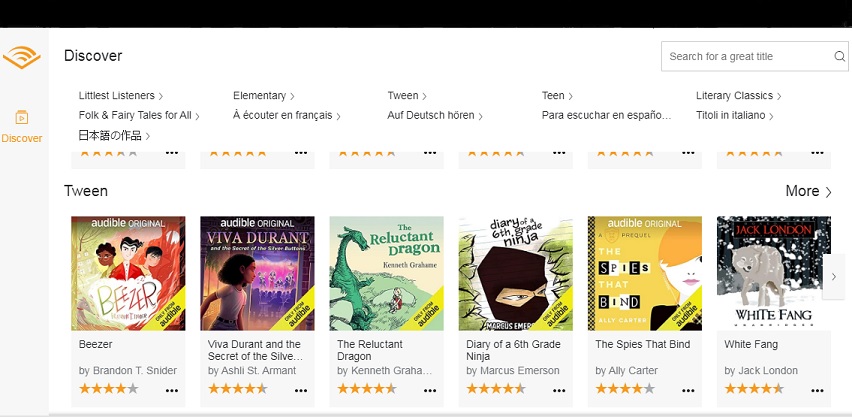Click the Beezer star rating

pos(109,389)
